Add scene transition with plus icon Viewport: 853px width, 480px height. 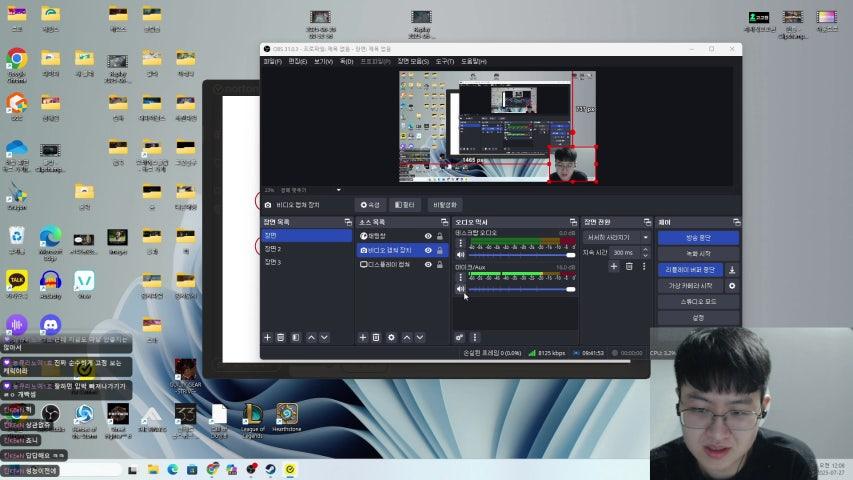coord(614,266)
